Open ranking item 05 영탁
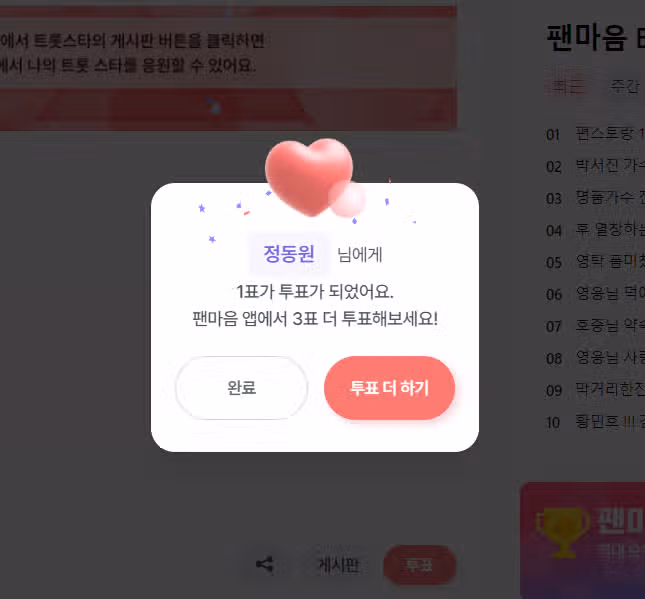 click(x=595, y=262)
